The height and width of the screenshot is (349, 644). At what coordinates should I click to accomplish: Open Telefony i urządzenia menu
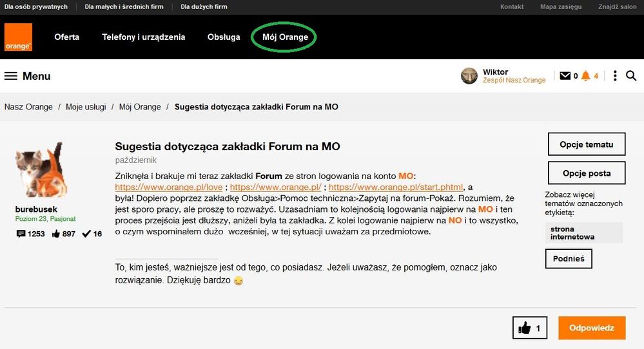tap(143, 37)
